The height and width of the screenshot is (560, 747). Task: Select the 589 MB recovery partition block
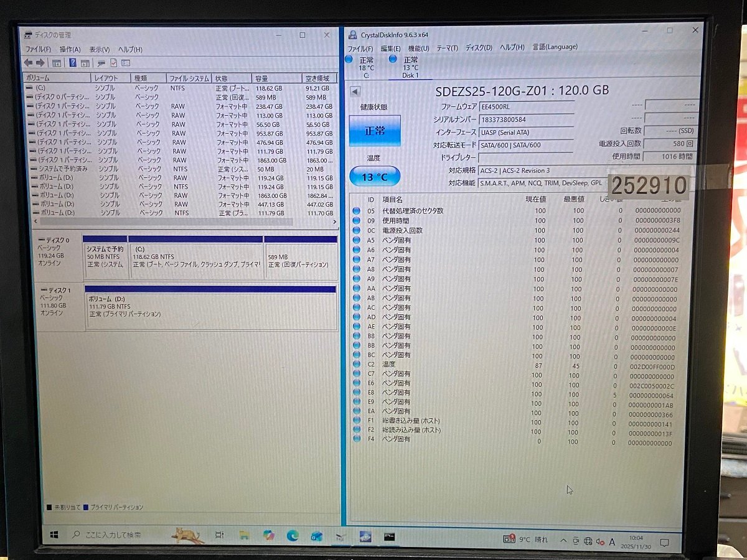pos(301,257)
